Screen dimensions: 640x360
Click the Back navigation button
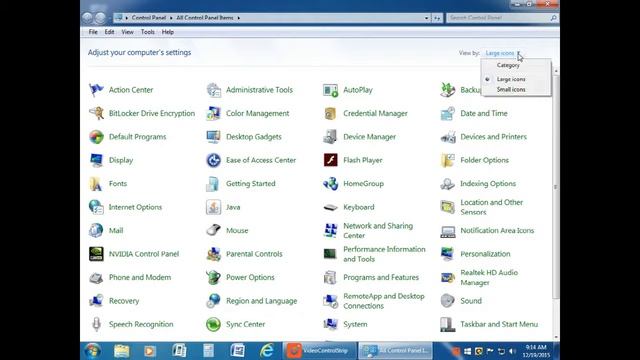[87, 18]
